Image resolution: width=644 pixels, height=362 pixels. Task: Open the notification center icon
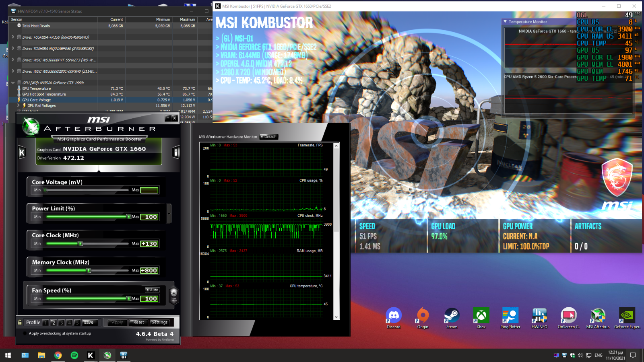(x=633, y=355)
